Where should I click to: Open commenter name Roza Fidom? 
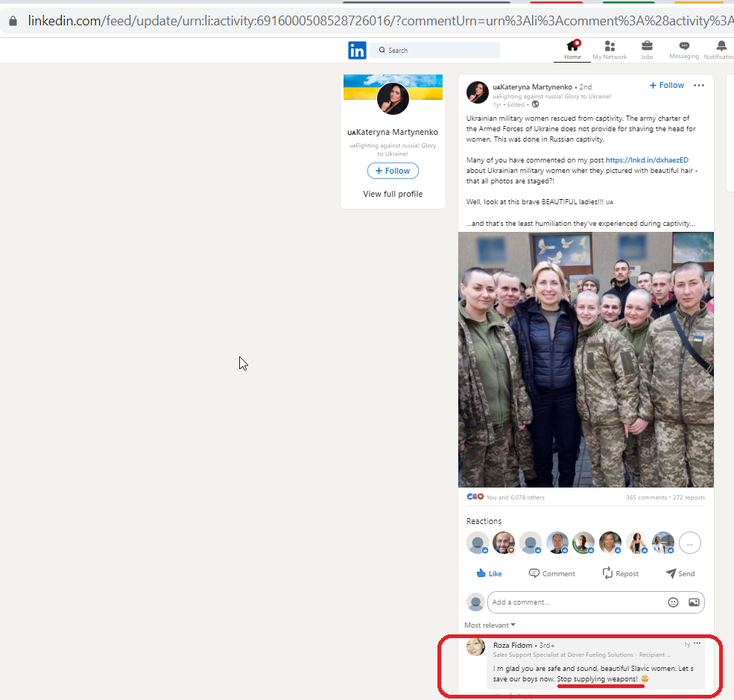(513, 646)
